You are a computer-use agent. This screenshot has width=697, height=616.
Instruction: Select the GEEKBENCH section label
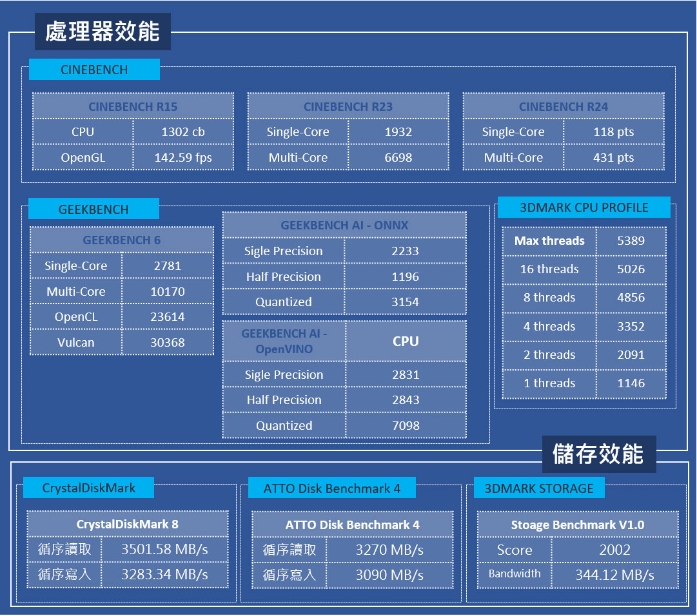pos(93,209)
